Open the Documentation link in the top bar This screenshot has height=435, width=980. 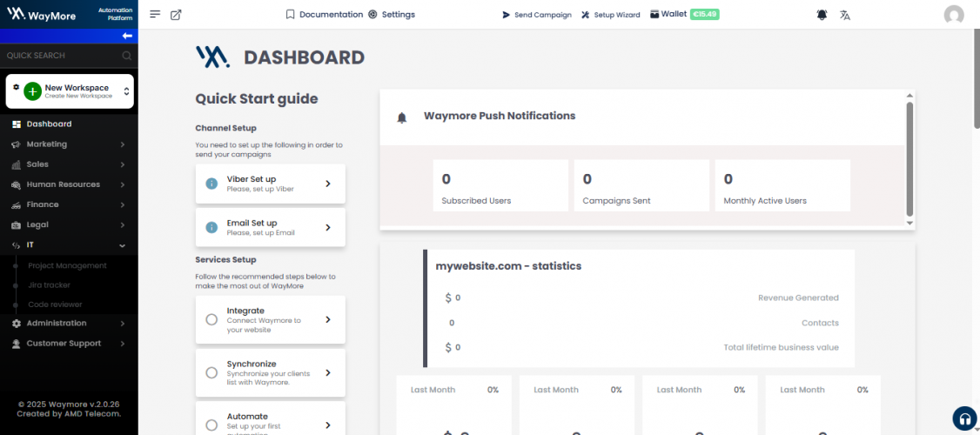click(332, 15)
